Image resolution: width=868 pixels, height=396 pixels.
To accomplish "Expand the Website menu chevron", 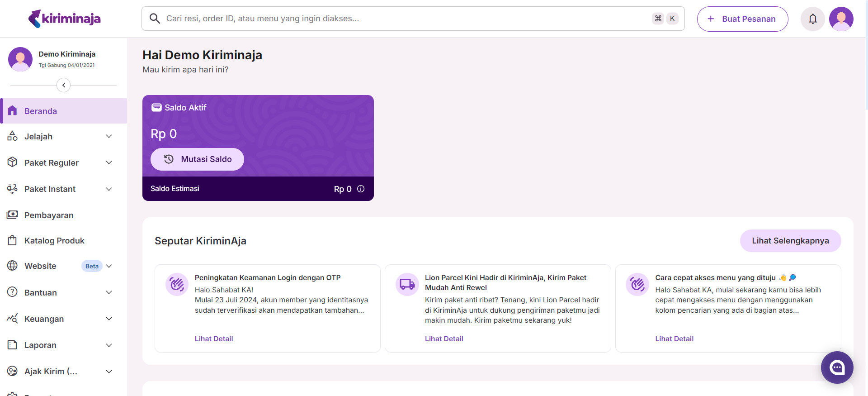I will (x=109, y=266).
